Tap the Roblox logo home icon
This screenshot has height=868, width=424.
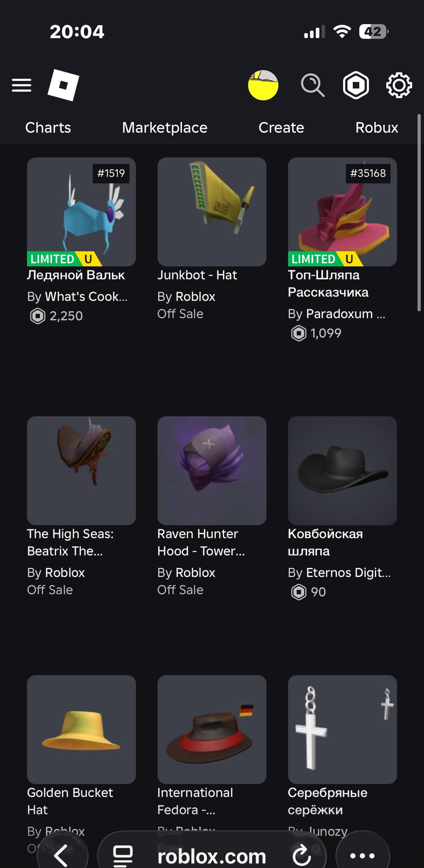[x=63, y=85]
